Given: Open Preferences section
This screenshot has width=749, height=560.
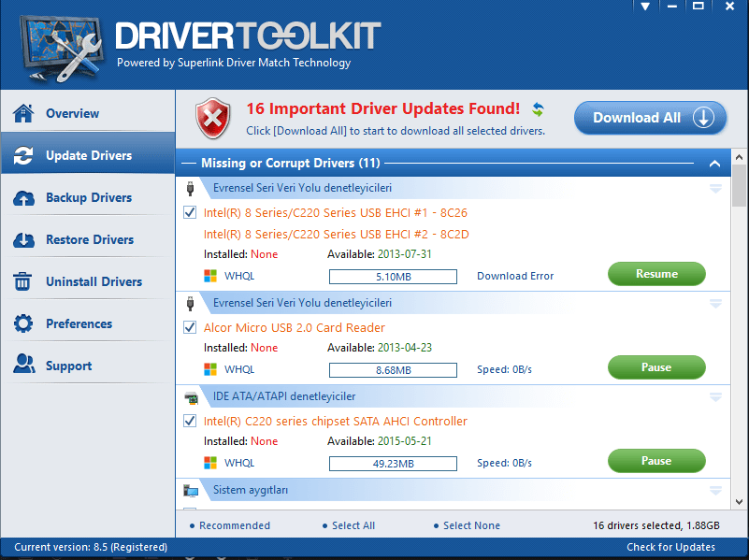Looking at the screenshot, I should pyautogui.click(x=89, y=323).
